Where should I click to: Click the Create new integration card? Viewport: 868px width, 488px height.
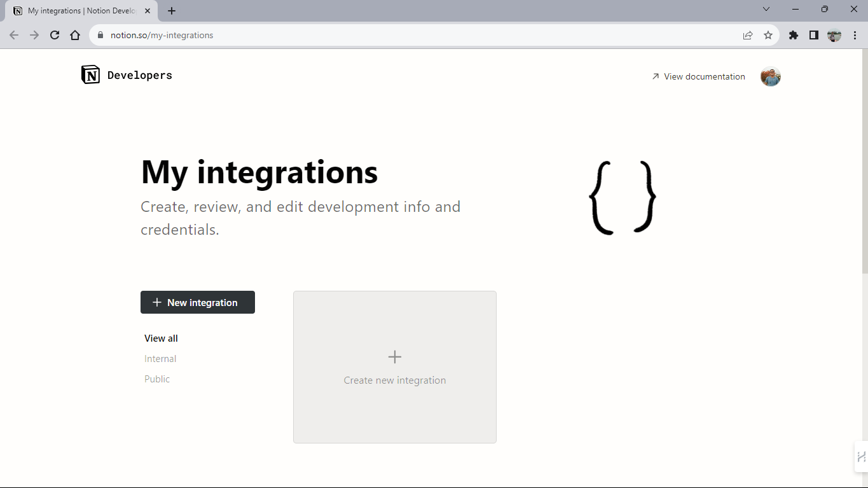(395, 367)
